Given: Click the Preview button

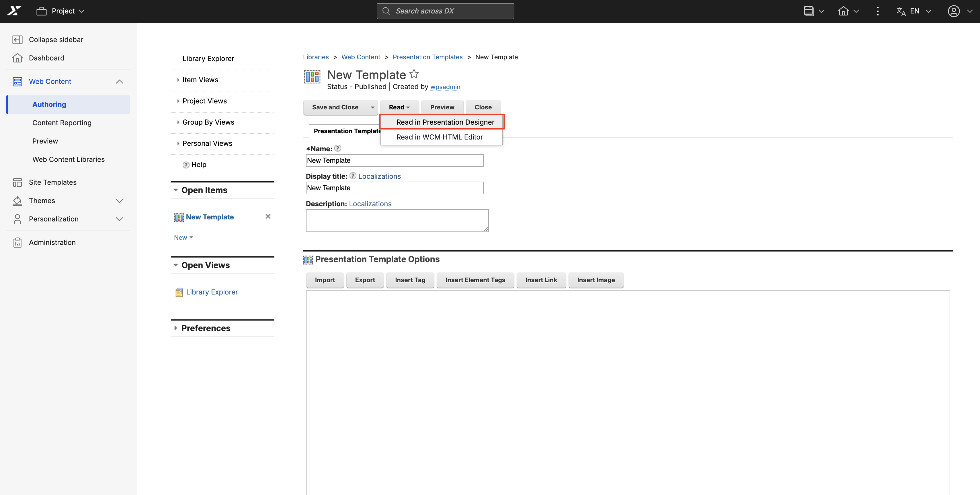Looking at the screenshot, I should pyautogui.click(x=442, y=107).
